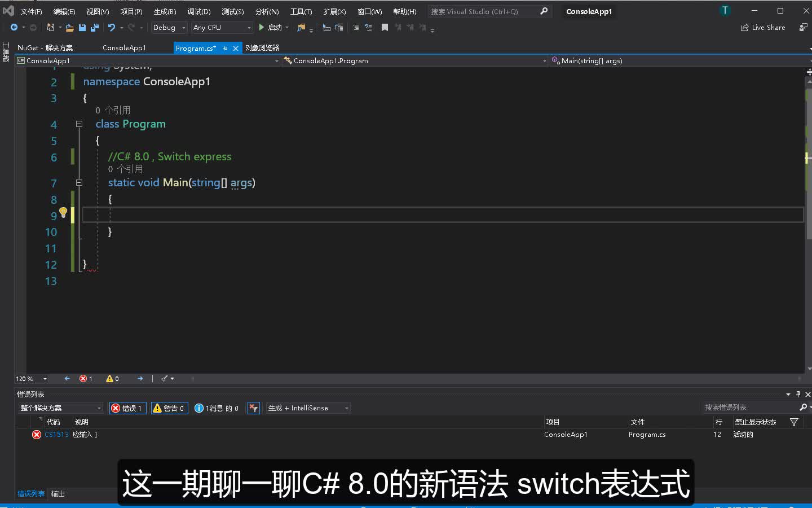Image resolution: width=812 pixels, height=508 pixels.
Task: Open the ConsoleApp1.Program type dropdown
Action: tap(415, 60)
